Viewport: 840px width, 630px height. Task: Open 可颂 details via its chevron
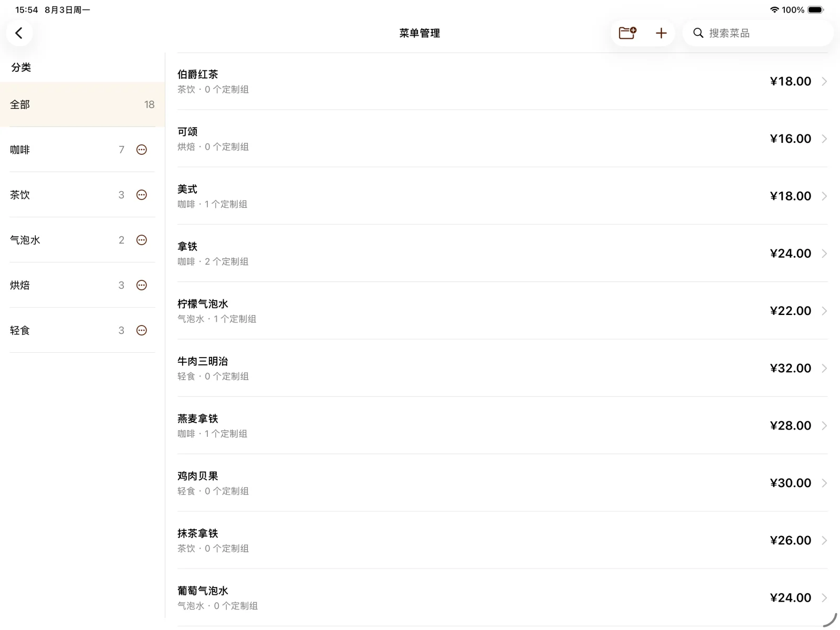(x=824, y=139)
